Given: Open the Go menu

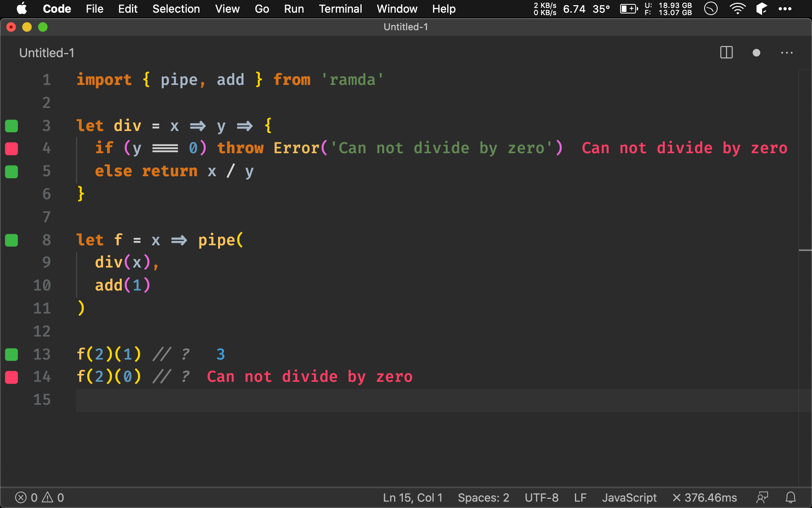Looking at the screenshot, I should [262, 9].
